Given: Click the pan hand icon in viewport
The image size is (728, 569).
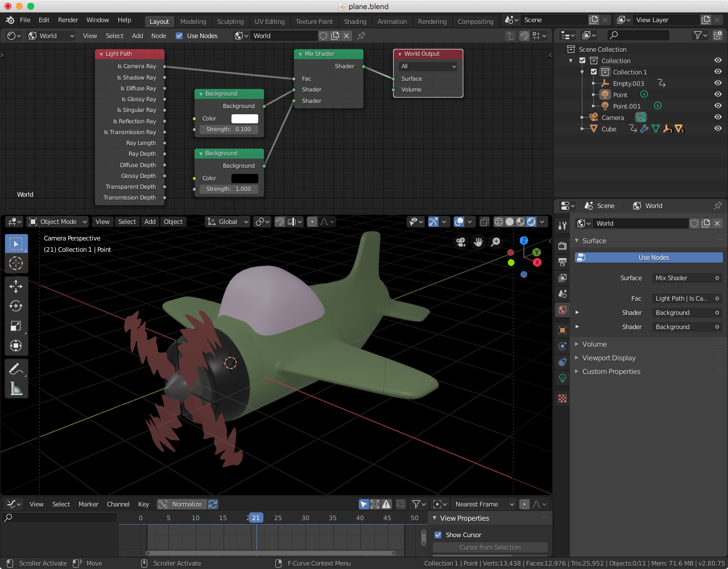Looking at the screenshot, I should point(478,242).
